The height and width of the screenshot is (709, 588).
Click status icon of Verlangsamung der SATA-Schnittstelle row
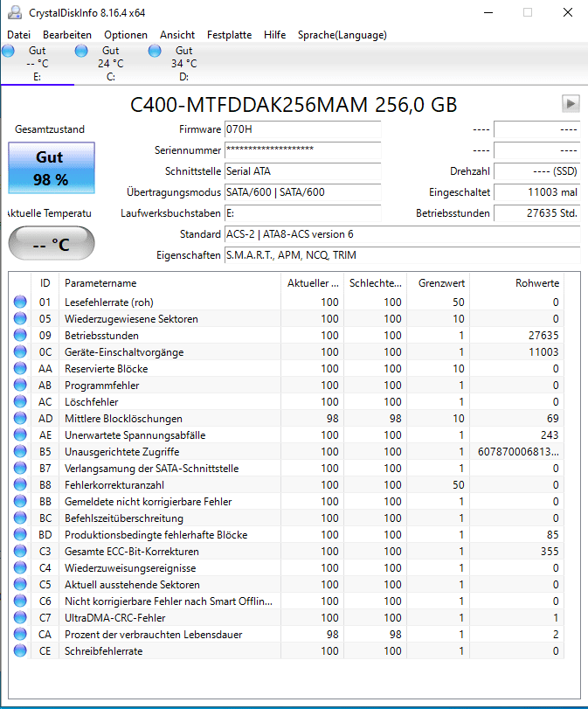pos(20,468)
